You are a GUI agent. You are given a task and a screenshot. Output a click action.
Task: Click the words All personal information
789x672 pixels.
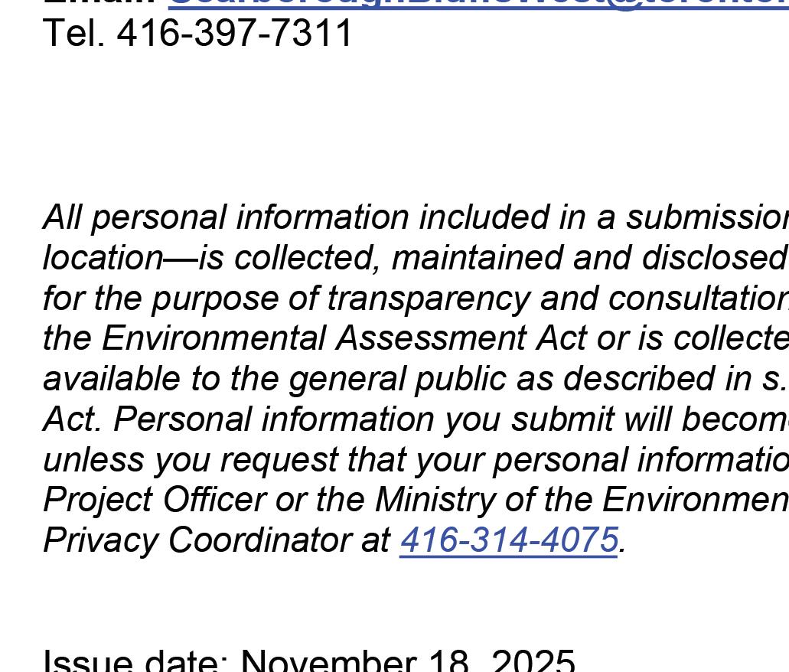(x=226, y=217)
